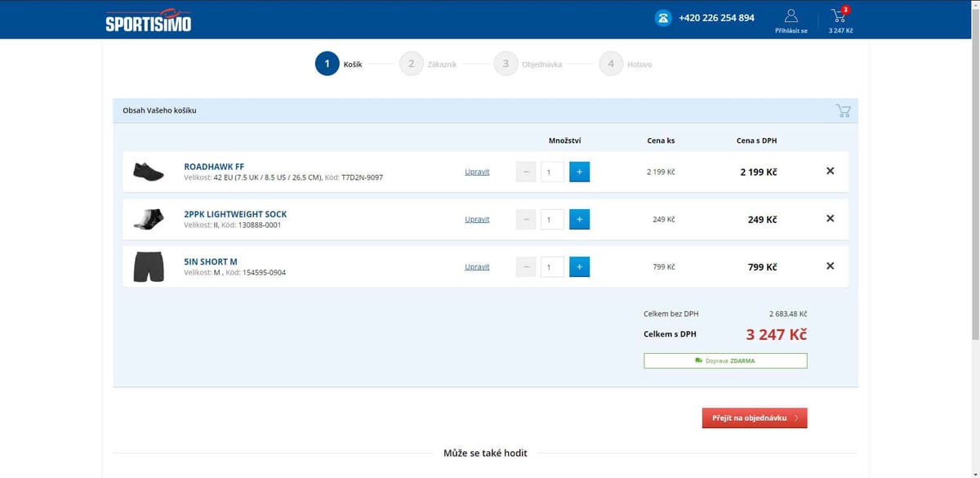This screenshot has height=478, width=980.
Task: Click product code T7D2N-9097 text
Action: (x=362, y=177)
